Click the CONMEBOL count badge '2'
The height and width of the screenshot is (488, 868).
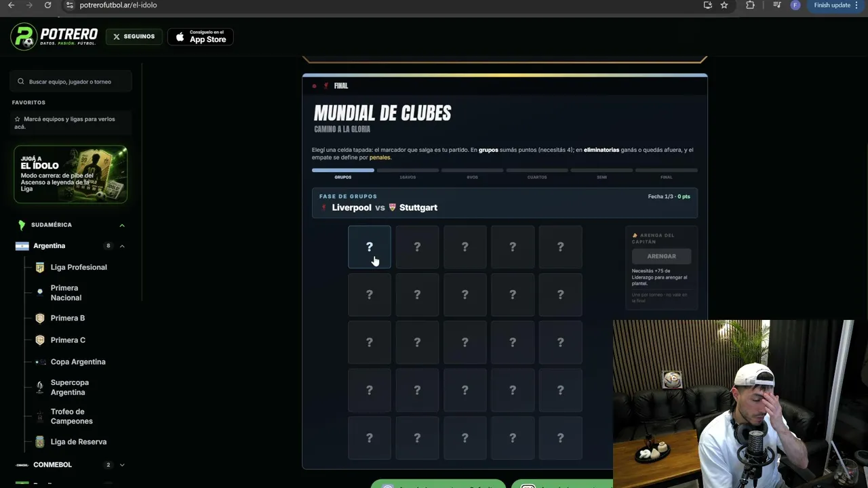click(108, 465)
